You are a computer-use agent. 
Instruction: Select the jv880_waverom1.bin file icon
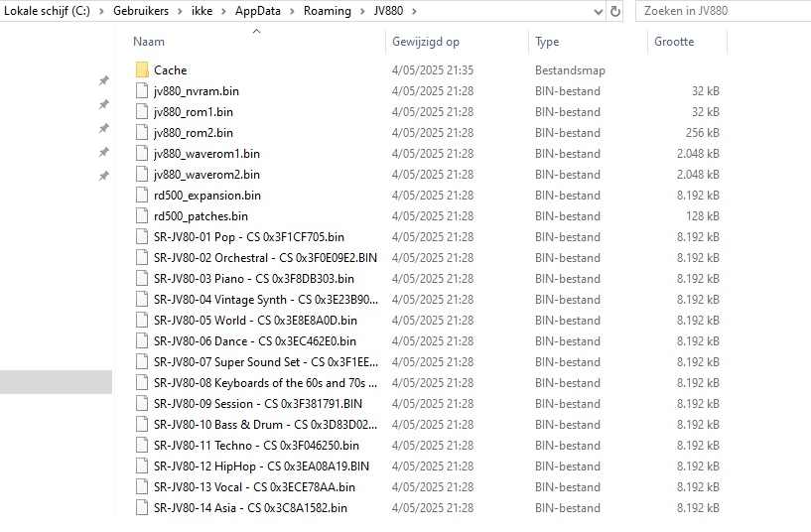pyautogui.click(x=142, y=153)
